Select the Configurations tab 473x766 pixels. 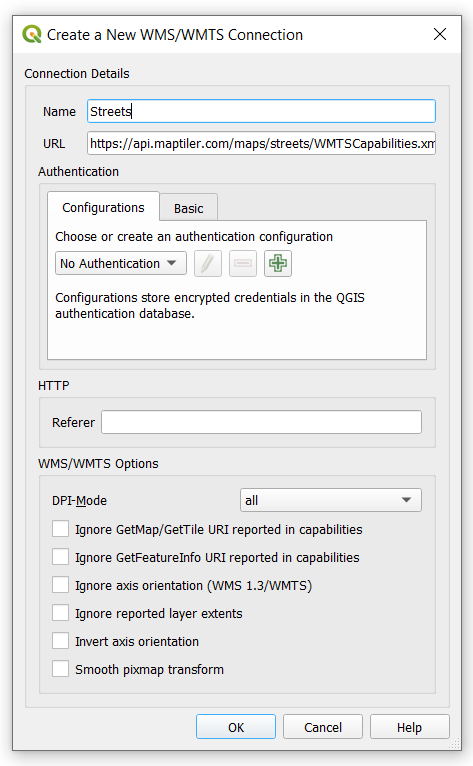(x=103, y=208)
